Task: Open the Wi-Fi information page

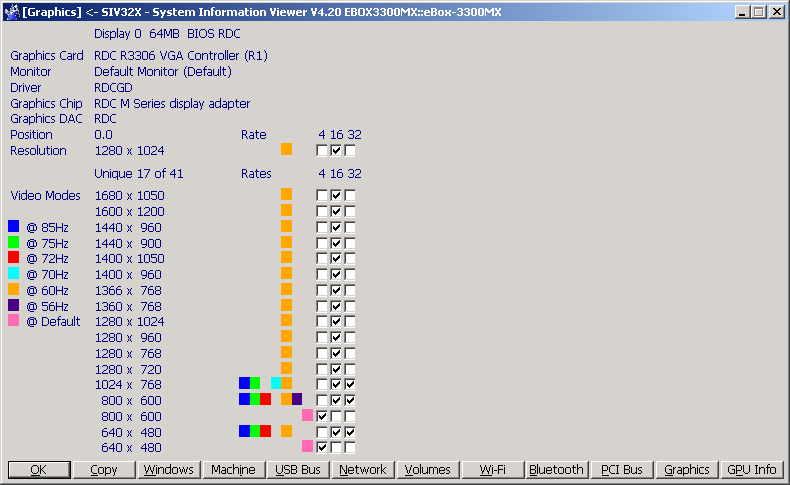Action: point(492,469)
